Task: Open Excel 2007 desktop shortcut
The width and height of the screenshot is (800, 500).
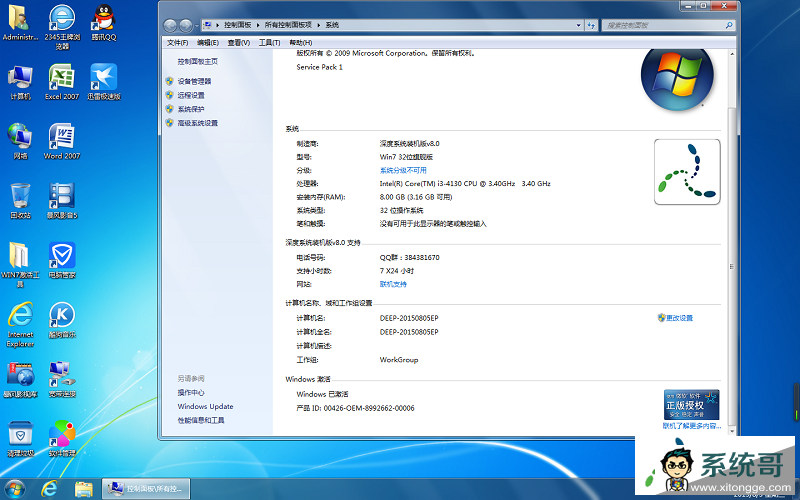Action: point(62,82)
